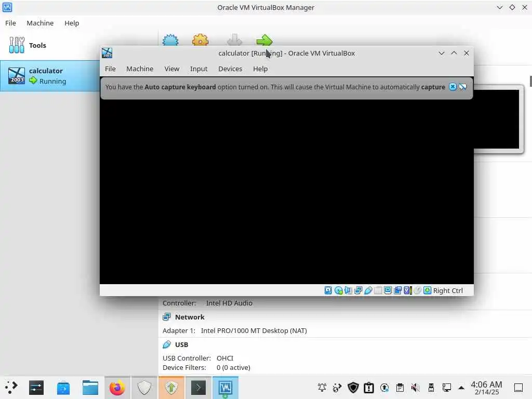This screenshot has width=532, height=399.
Task: Open the application launcher in the taskbar
Action: [11, 388]
